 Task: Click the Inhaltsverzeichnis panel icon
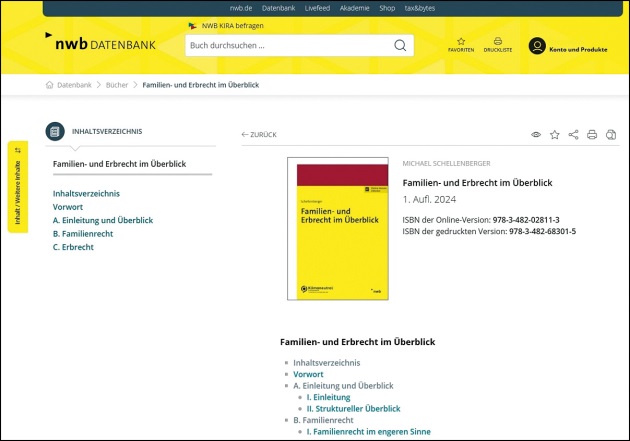click(56, 131)
